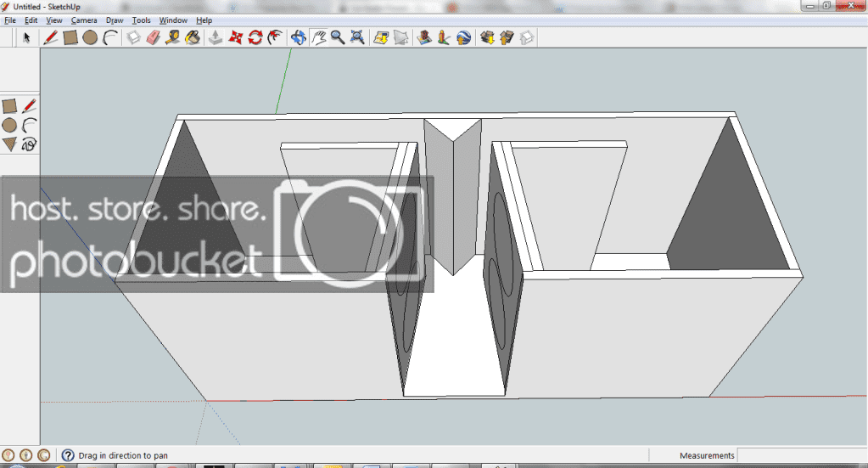Viewport: 868px width, 468px height.
Task: Open the Photo Textures tool
Action: [444, 37]
